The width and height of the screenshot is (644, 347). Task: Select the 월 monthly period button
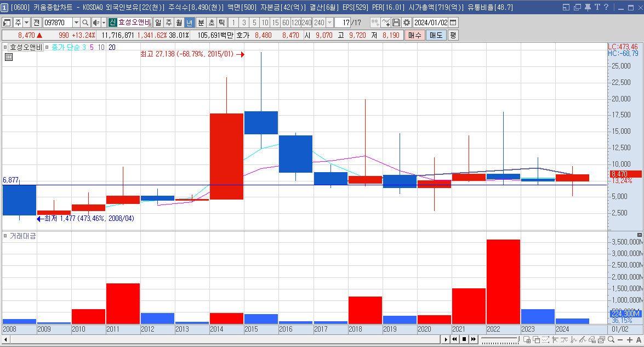coord(179,22)
